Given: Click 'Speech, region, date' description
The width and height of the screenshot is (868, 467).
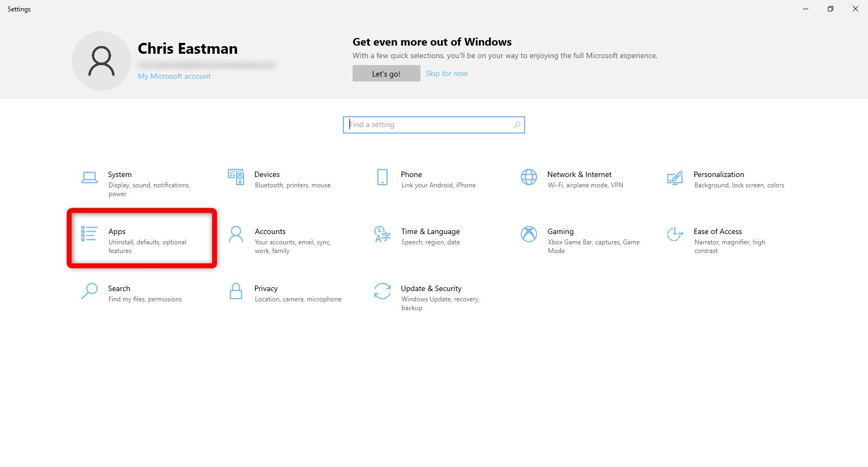Looking at the screenshot, I should (431, 242).
